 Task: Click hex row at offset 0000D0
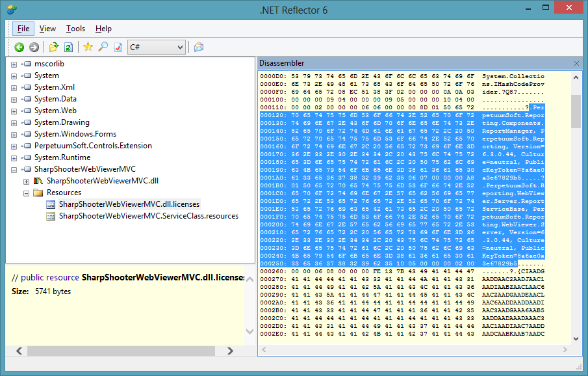click(x=402, y=76)
